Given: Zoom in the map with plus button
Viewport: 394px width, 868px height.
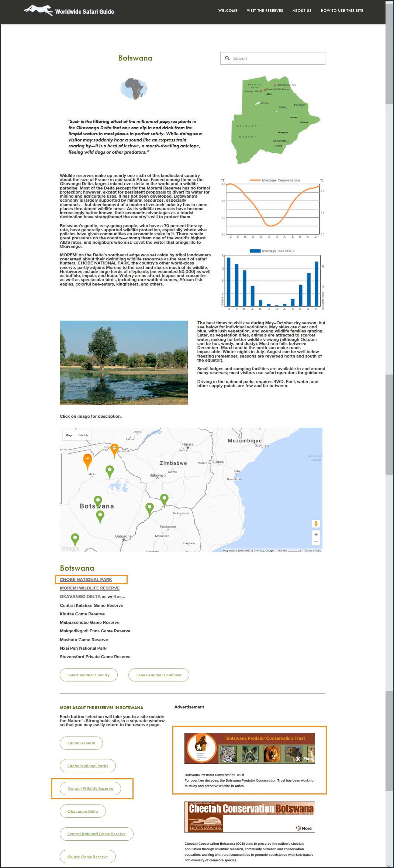Looking at the screenshot, I should [x=316, y=534].
